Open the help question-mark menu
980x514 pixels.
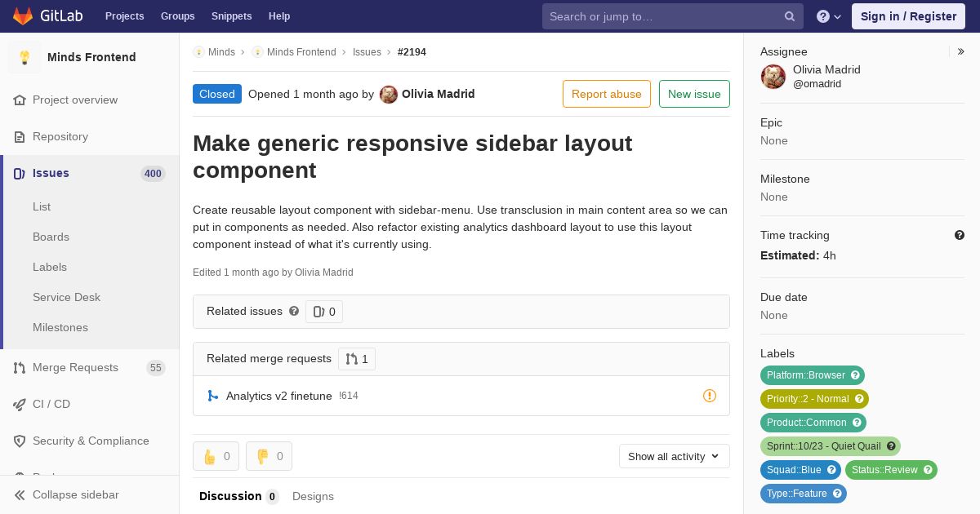tap(829, 16)
